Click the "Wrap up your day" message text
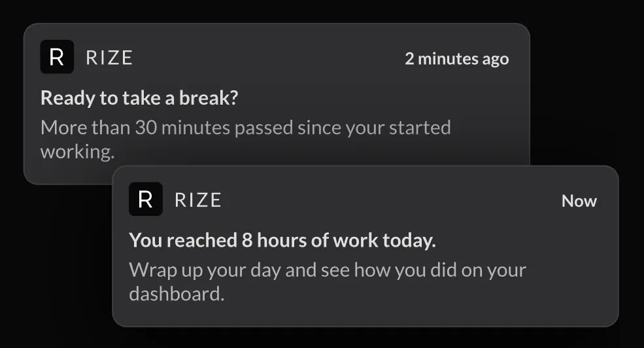644x348 pixels. pyautogui.click(x=328, y=282)
